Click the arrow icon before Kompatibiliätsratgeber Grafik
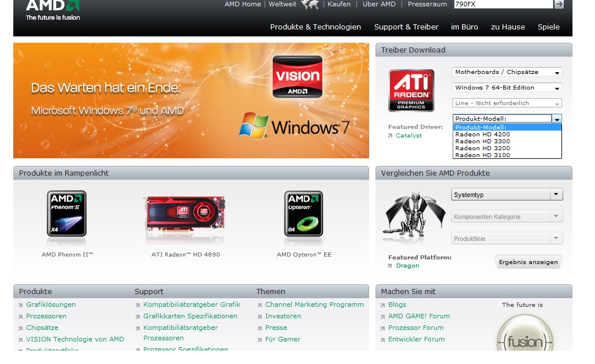Viewport: 595px width, 364px height. (137, 305)
